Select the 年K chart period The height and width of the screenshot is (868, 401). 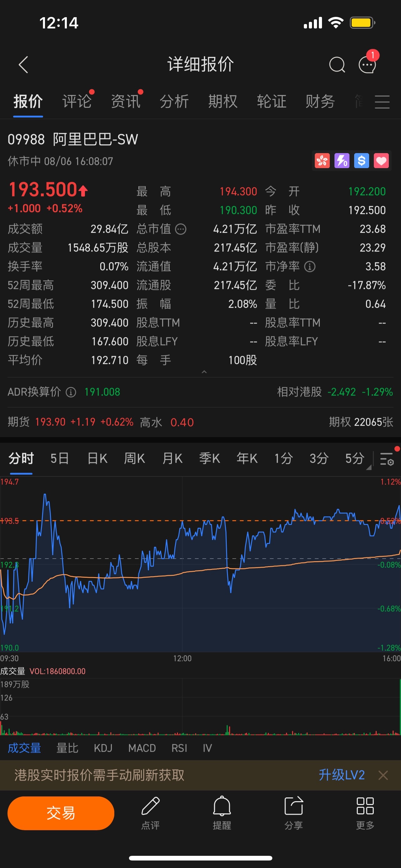[x=247, y=459]
